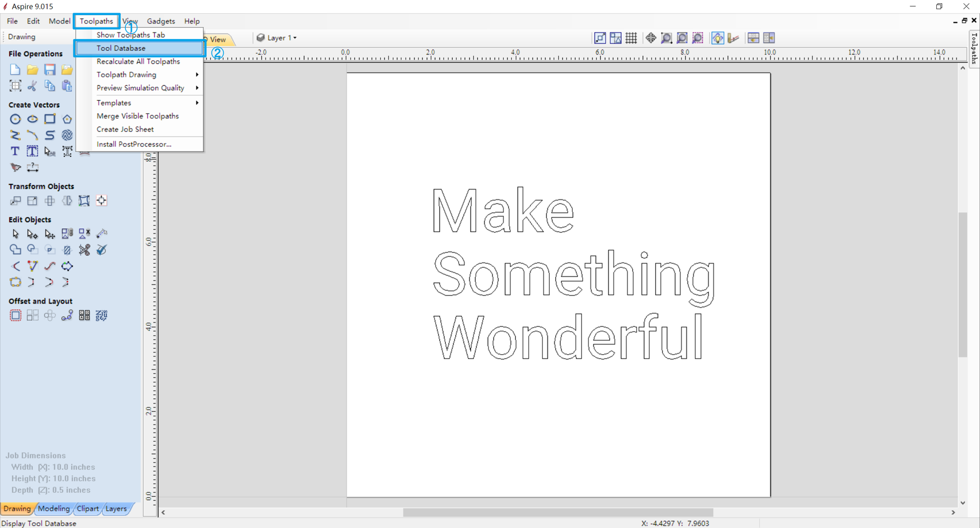This screenshot has height=528, width=980.
Task: Select the Draw Curve S-shaped tool
Action: pyautogui.click(x=49, y=135)
